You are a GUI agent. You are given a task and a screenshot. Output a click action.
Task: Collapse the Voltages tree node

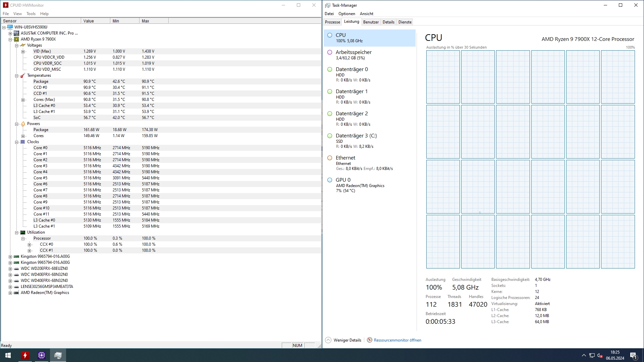16,45
